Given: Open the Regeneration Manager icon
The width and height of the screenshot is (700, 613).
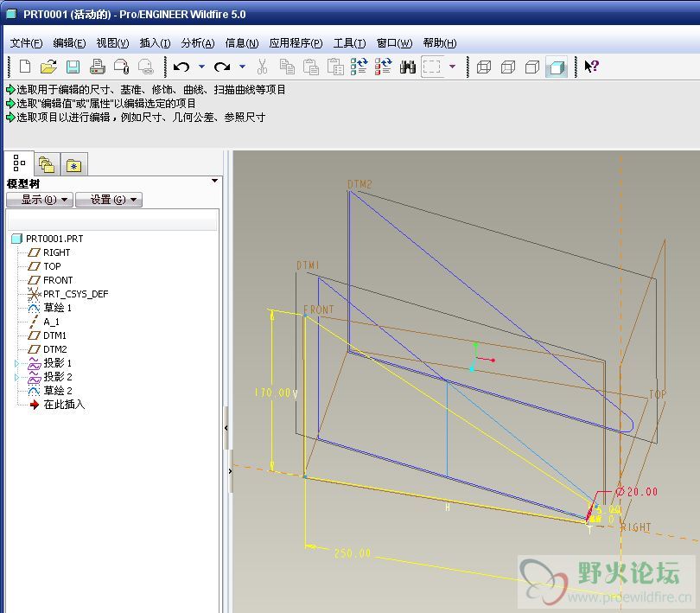Looking at the screenshot, I should coord(384,67).
